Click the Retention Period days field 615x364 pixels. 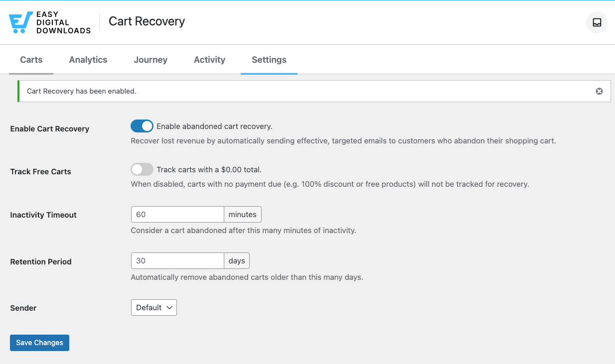177,260
